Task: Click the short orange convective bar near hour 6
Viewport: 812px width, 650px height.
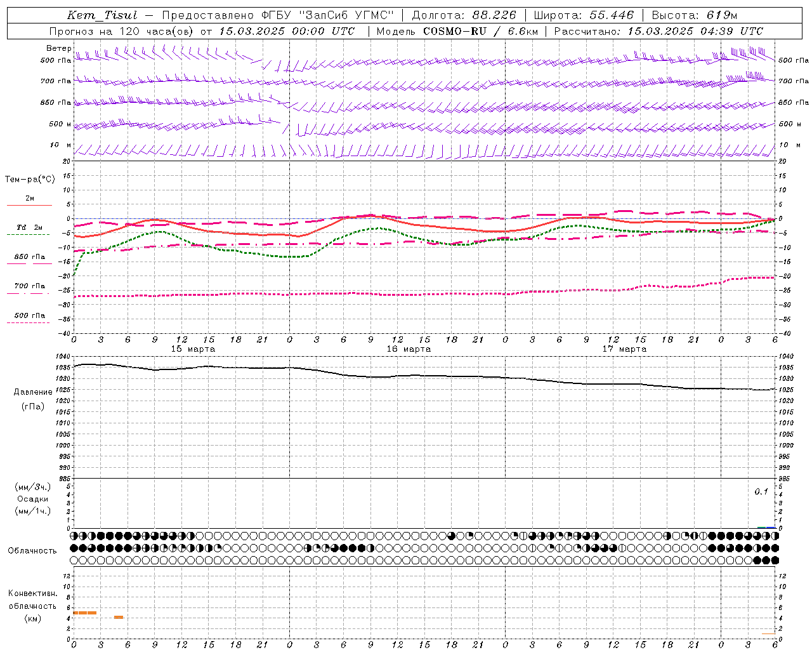Action: (x=119, y=617)
